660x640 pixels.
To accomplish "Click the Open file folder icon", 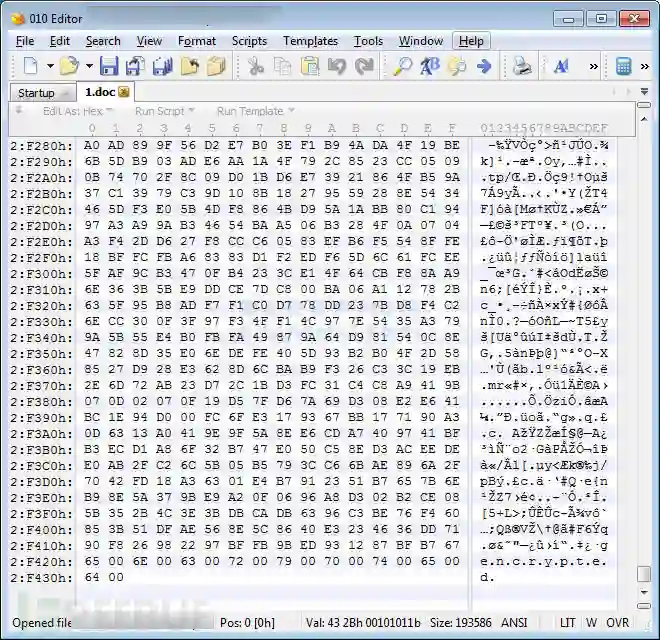I will coord(69,66).
